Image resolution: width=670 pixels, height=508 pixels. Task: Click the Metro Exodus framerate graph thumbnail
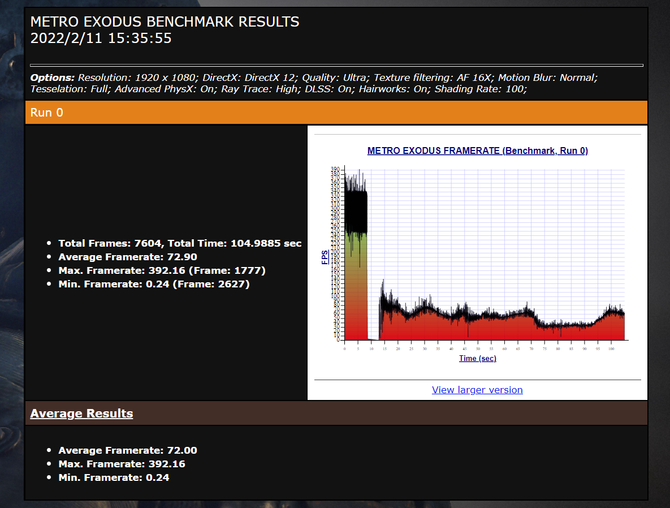pyautogui.click(x=477, y=255)
